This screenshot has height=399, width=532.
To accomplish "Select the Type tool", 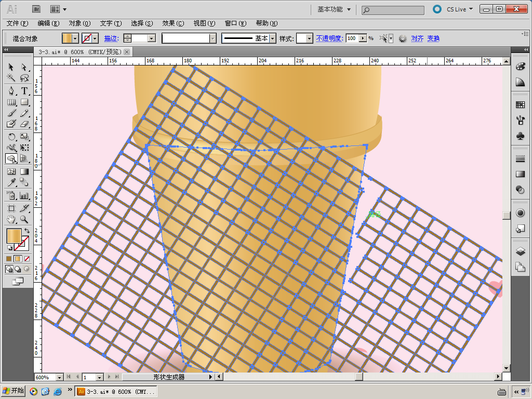I will point(24,91).
